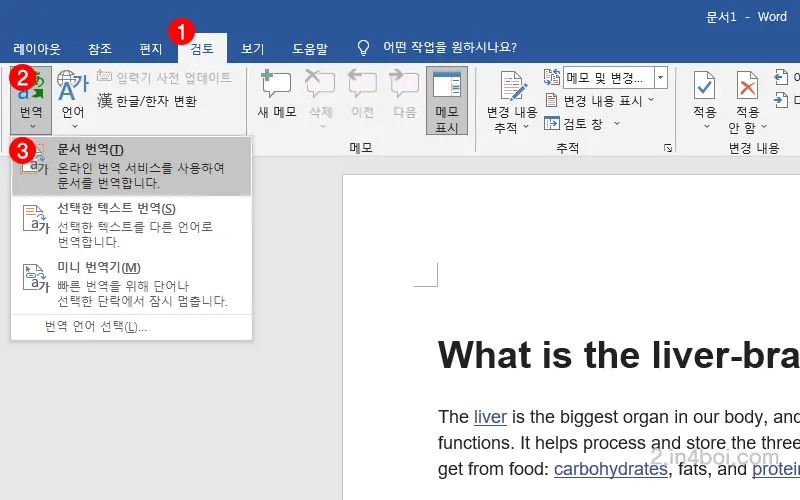Open 추적 group dialog launcher
The image size is (800, 500).
tap(668, 148)
